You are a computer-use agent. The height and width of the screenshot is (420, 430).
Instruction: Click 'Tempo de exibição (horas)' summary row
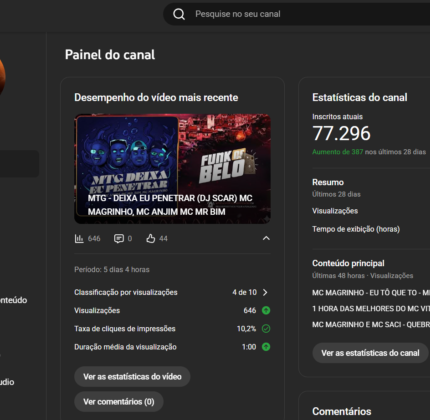pos(356,229)
